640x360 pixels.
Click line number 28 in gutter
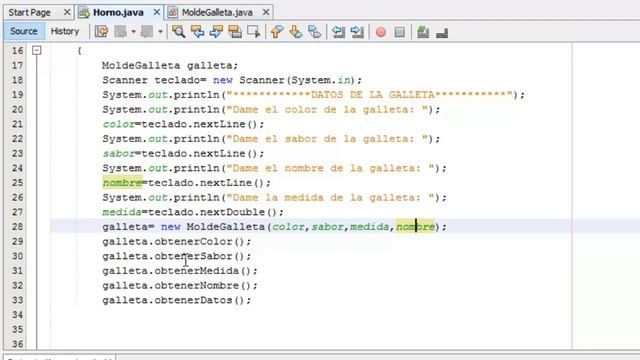click(x=17, y=227)
